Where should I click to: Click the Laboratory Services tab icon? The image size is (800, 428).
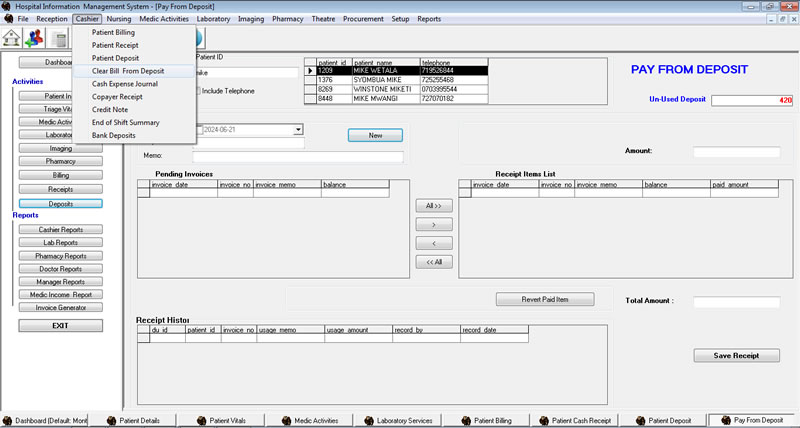click(x=368, y=421)
